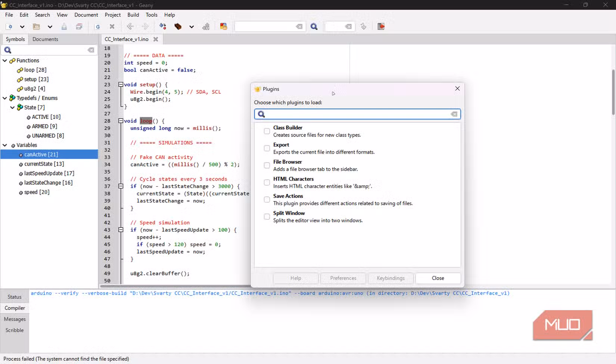Screen dimensions: 616x364
Task: Quit Geany toolbar icon
Action: coord(381,26)
